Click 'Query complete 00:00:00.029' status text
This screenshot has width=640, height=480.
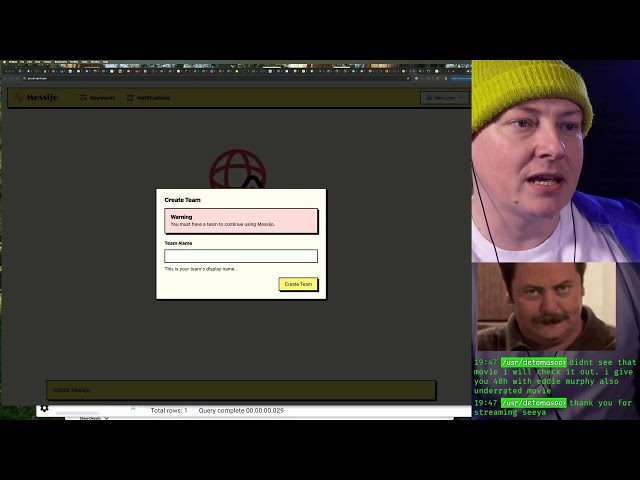(241, 411)
